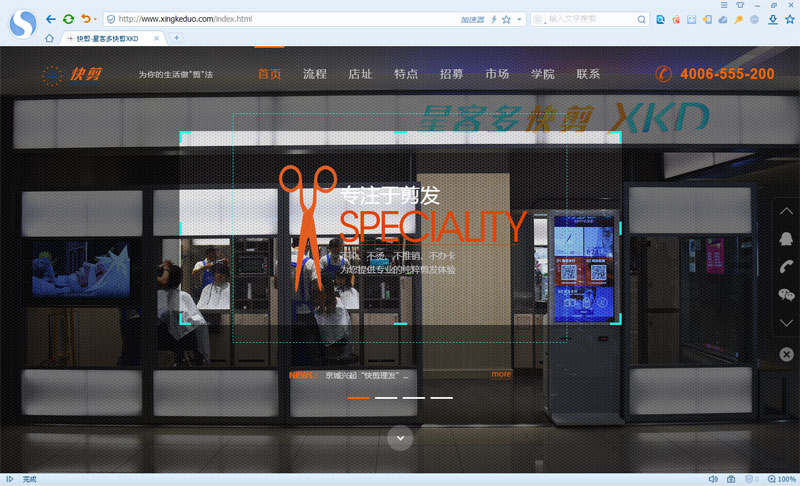Open the dropdown next to the undo arrow
Screen dimensions: 800x486
(x=95, y=19)
